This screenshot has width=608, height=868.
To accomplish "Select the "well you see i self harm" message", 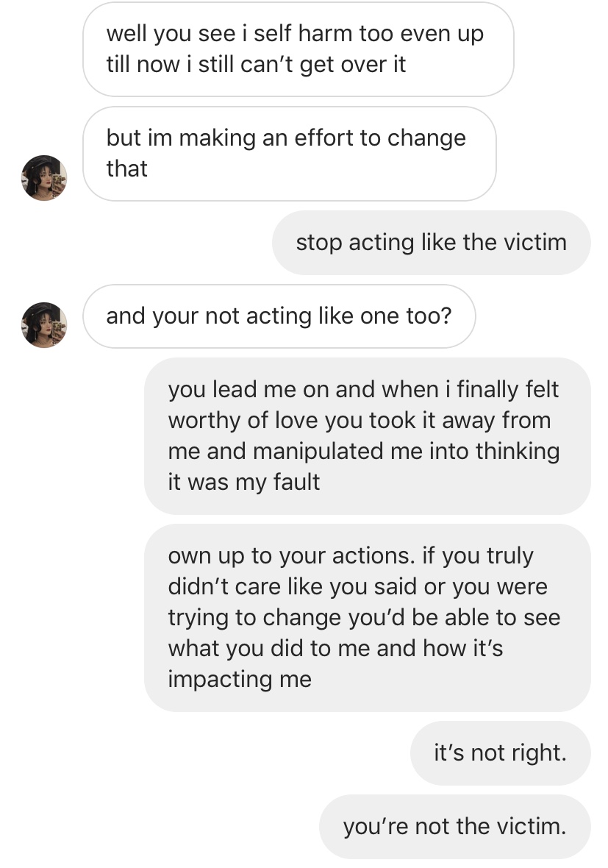I will (298, 49).
